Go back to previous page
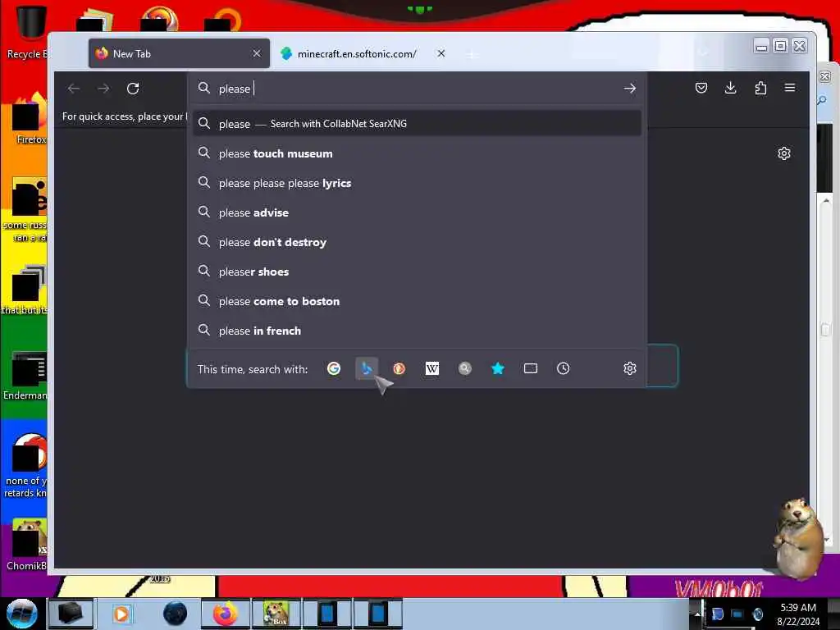Image resolution: width=840 pixels, height=630 pixels. pyautogui.click(x=74, y=89)
